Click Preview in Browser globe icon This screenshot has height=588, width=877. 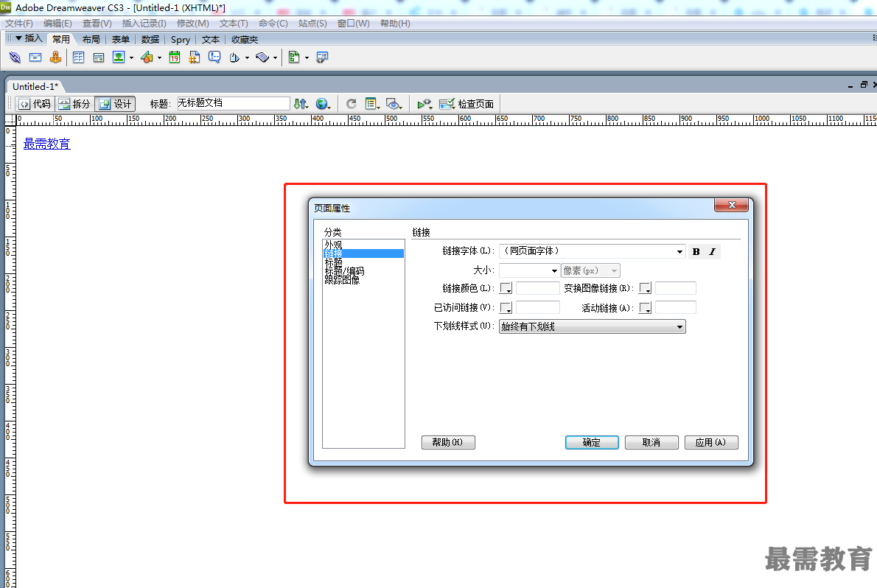(x=321, y=103)
